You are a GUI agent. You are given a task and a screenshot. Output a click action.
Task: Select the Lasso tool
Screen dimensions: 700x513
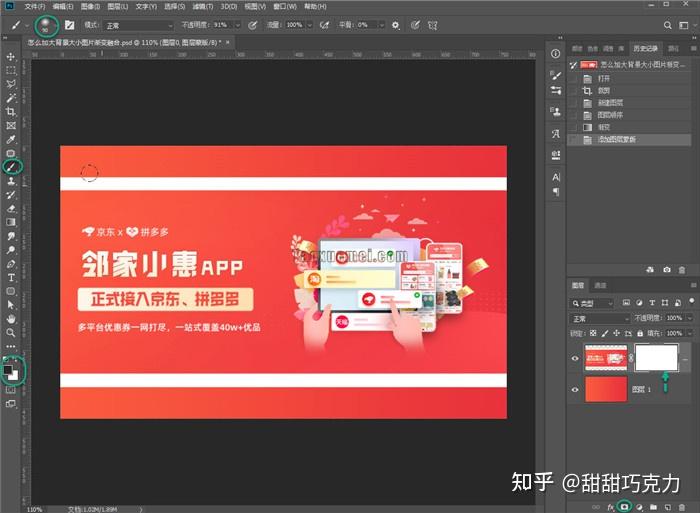[11, 84]
